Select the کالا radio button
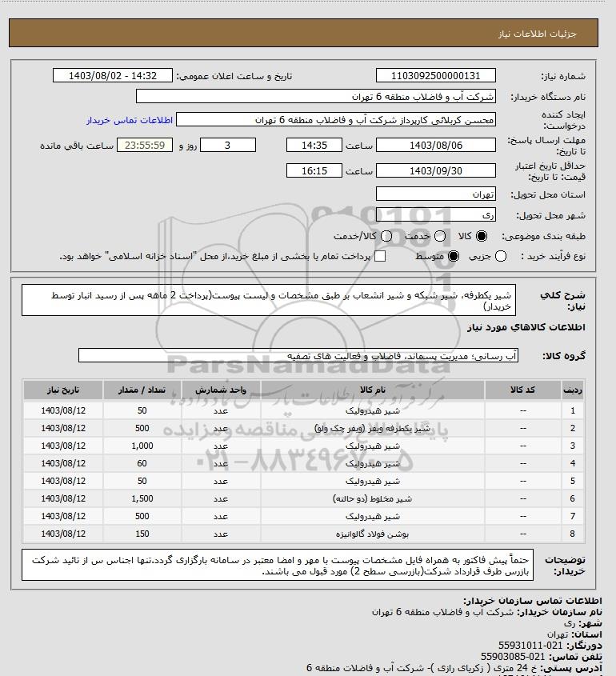 click(482, 236)
